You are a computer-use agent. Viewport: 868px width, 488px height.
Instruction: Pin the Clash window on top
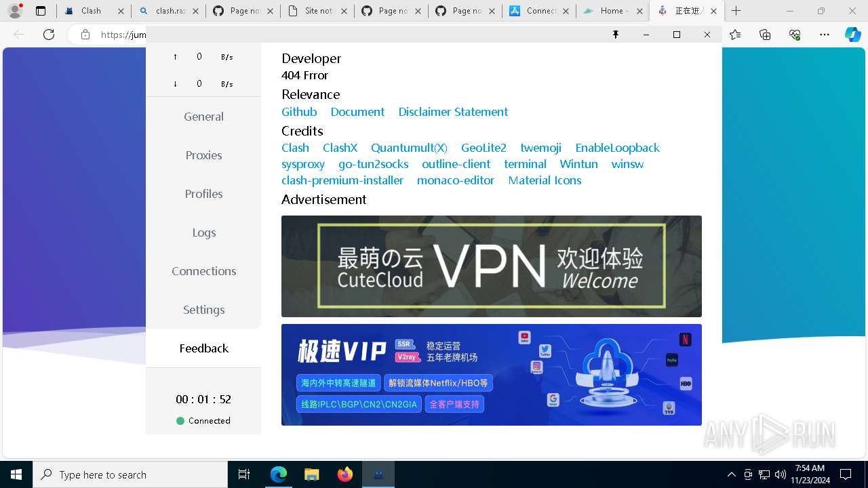click(x=616, y=35)
